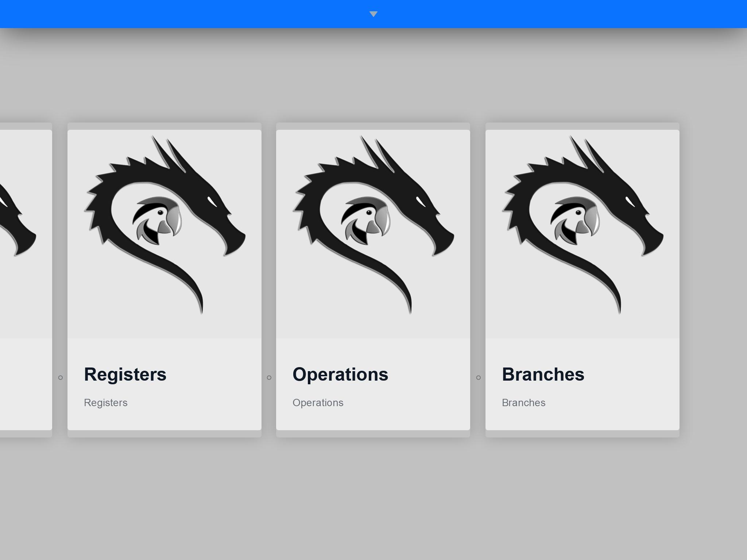Click the Operations heading
Viewport: 747px width, 560px height.
pos(340,374)
